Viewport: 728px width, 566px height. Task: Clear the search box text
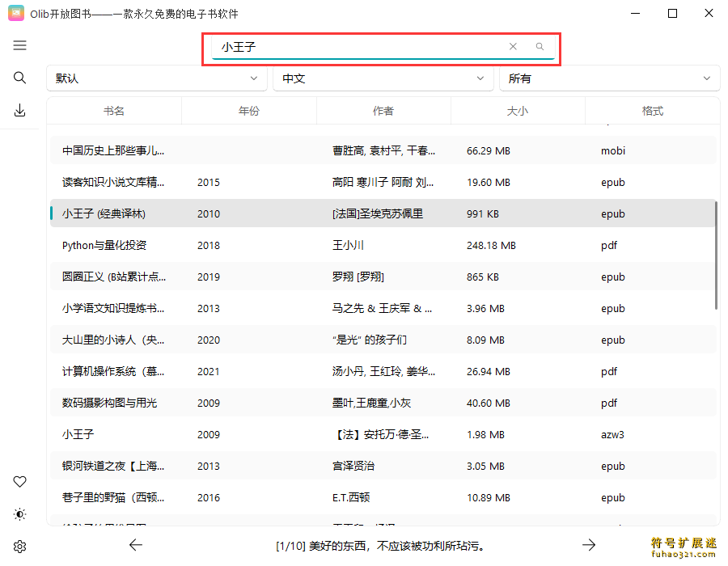[x=513, y=47]
